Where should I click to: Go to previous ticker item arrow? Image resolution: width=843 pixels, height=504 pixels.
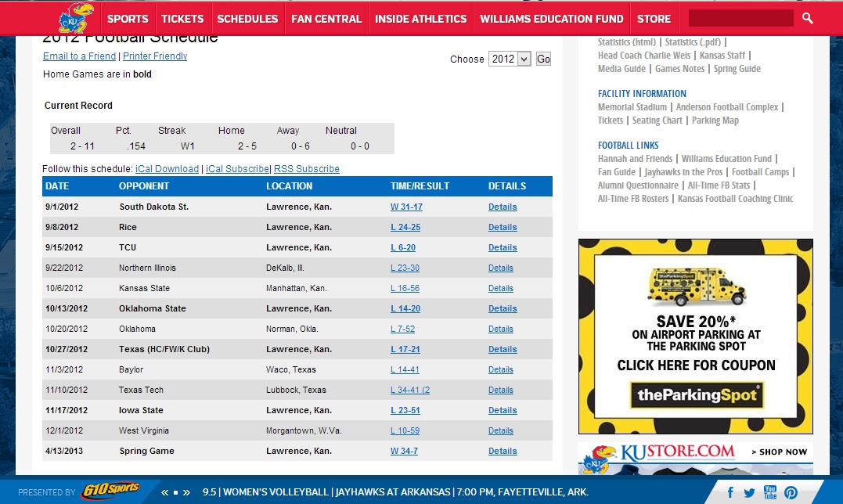click(x=164, y=492)
